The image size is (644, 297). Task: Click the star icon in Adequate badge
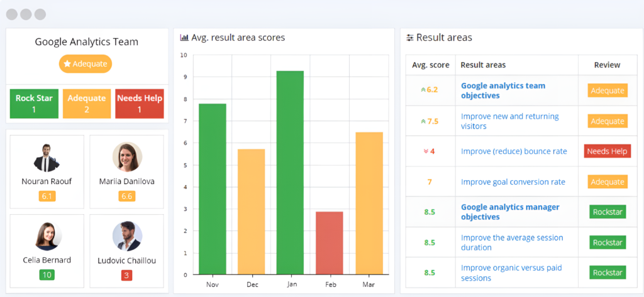[x=67, y=64]
